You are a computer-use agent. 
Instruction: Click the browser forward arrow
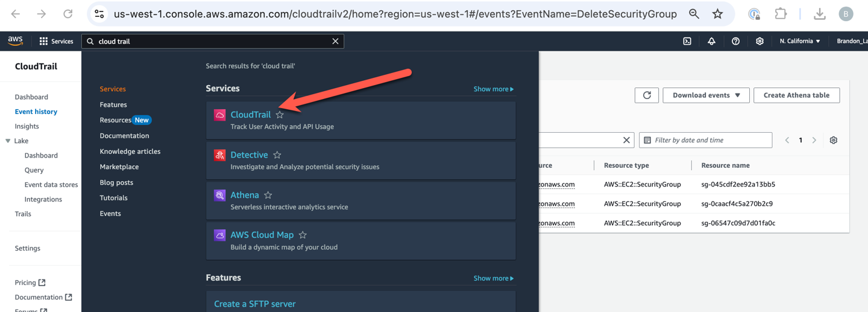click(x=42, y=14)
